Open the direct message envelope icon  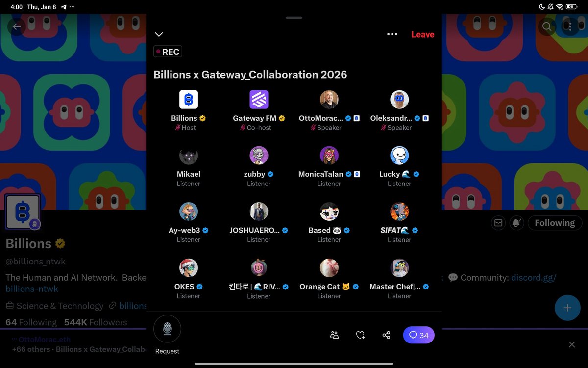tap(498, 223)
